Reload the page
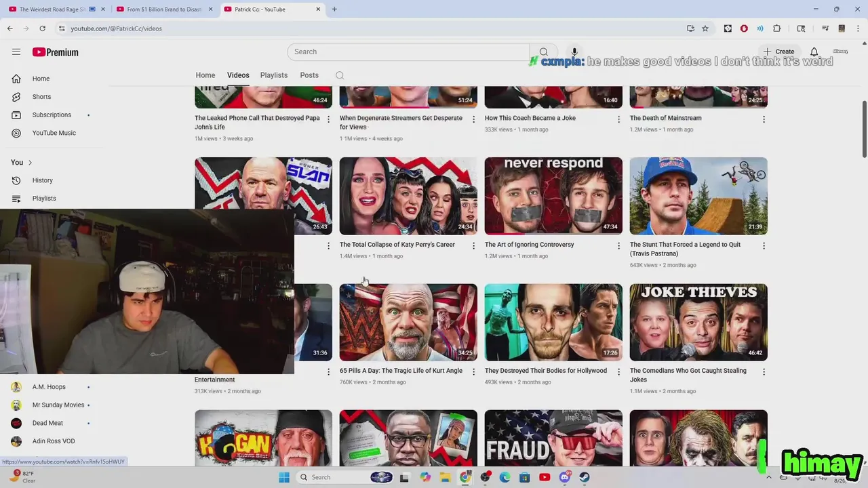The height and width of the screenshot is (488, 868). click(x=42, y=28)
